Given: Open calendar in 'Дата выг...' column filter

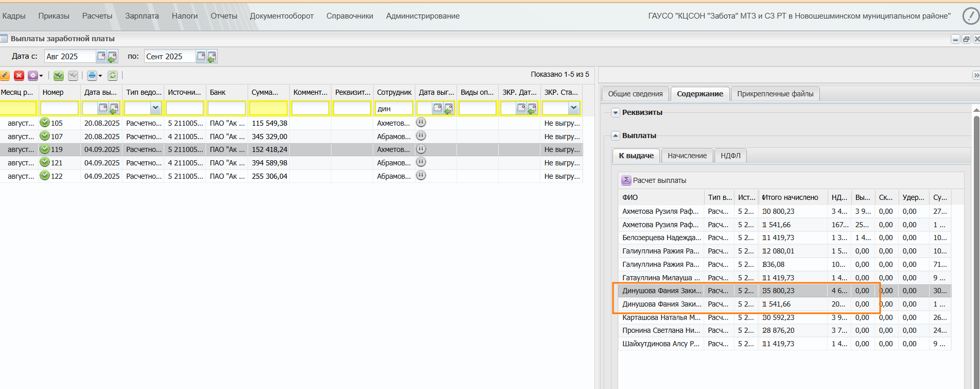Looking at the screenshot, I should (437, 108).
